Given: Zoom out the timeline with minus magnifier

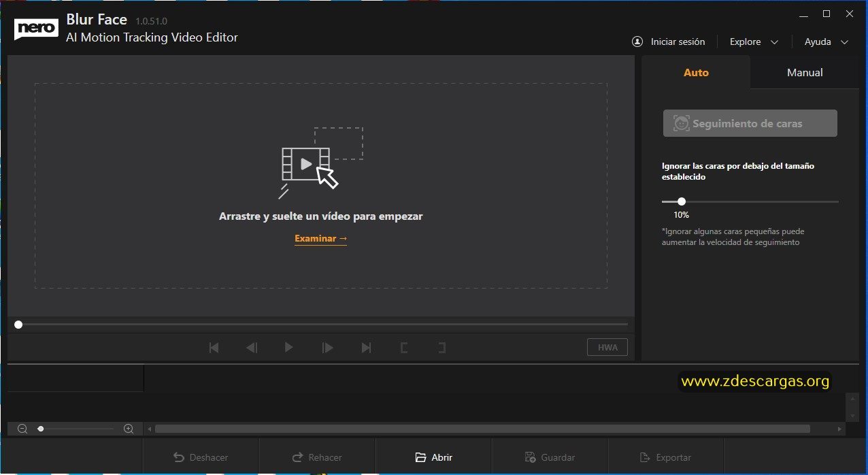Looking at the screenshot, I should [22, 429].
